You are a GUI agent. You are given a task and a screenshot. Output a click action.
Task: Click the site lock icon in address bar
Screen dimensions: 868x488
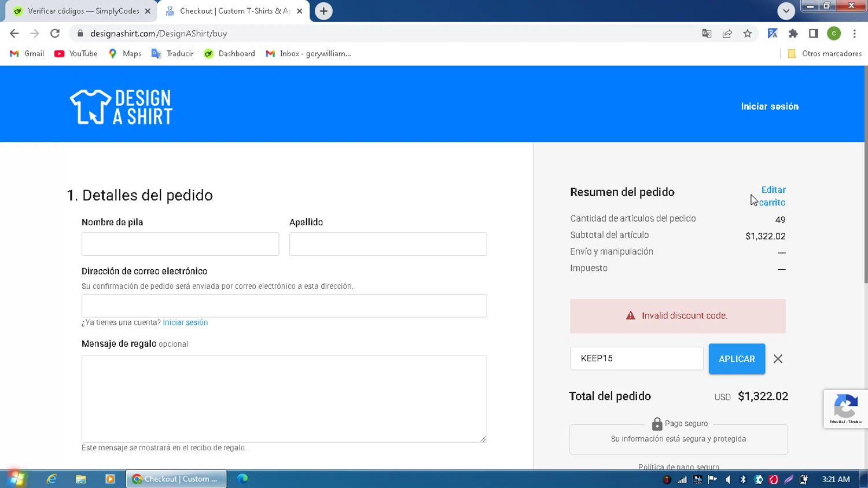tap(80, 34)
